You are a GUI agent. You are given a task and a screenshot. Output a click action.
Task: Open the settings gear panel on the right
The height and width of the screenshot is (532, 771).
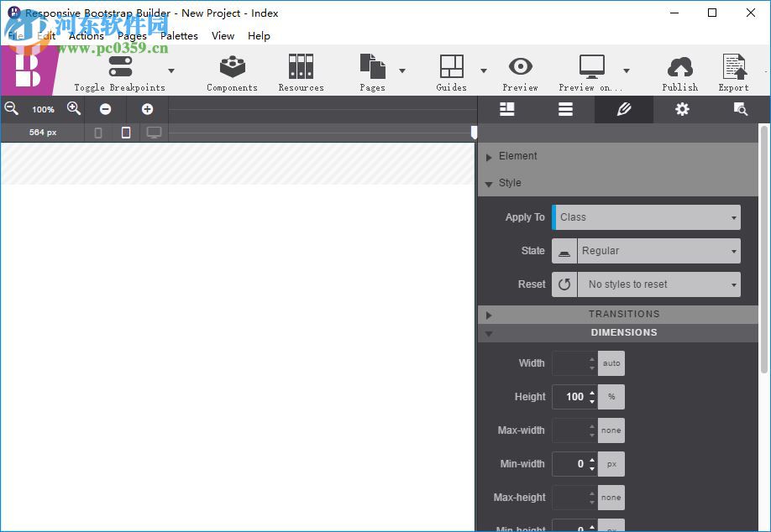pos(682,109)
